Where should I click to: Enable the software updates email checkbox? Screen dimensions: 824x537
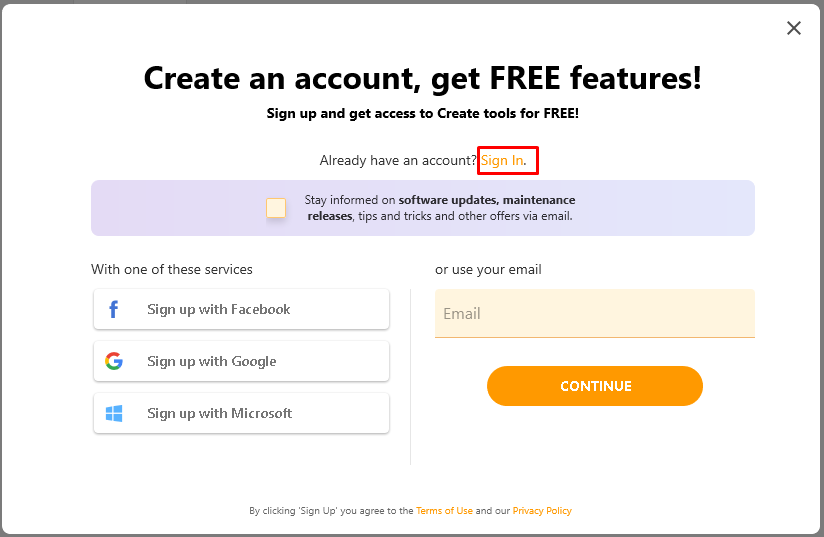coord(276,208)
